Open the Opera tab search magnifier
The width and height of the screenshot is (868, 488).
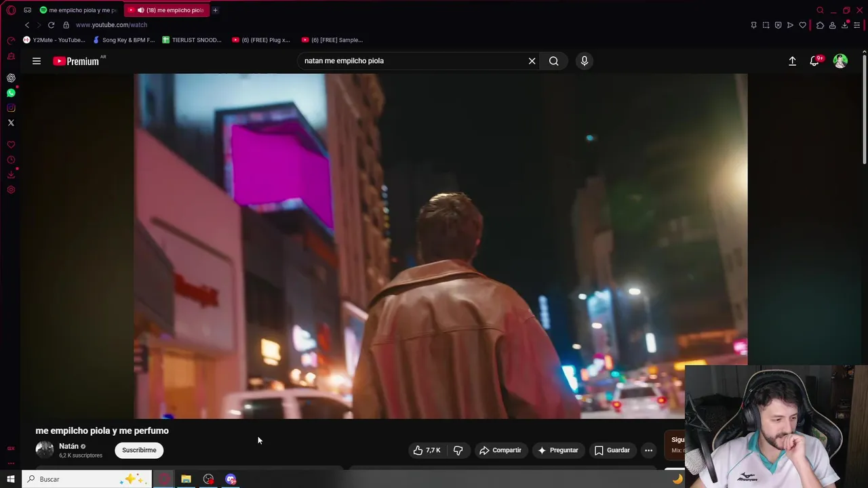click(x=820, y=10)
